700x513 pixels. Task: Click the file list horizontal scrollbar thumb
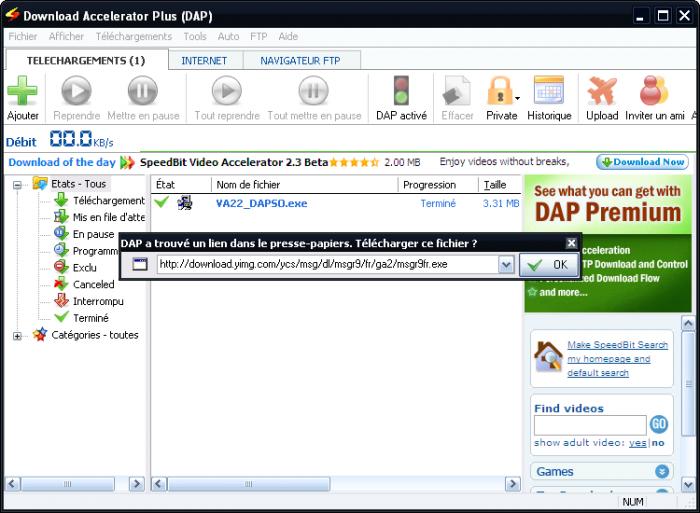tap(248, 484)
